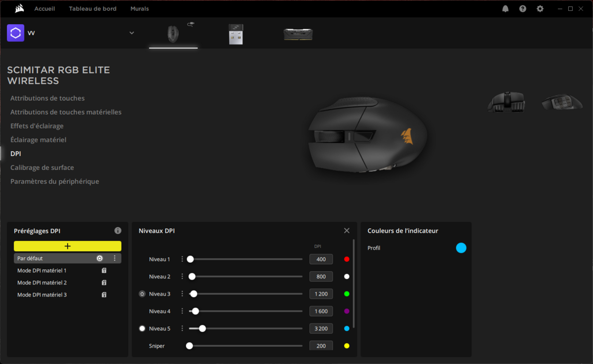The width and height of the screenshot is (593, 364).
Task: Expand the profile selector chevron
Action: [131, 33]
